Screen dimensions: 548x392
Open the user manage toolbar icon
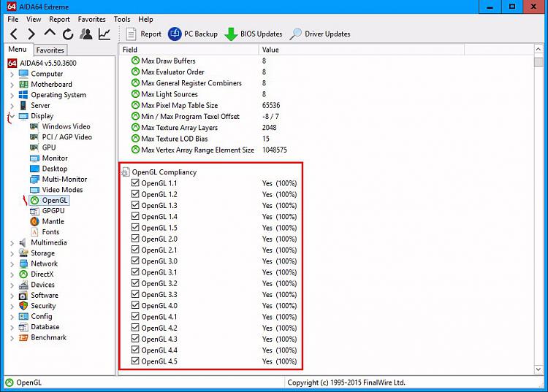(86, 34)
